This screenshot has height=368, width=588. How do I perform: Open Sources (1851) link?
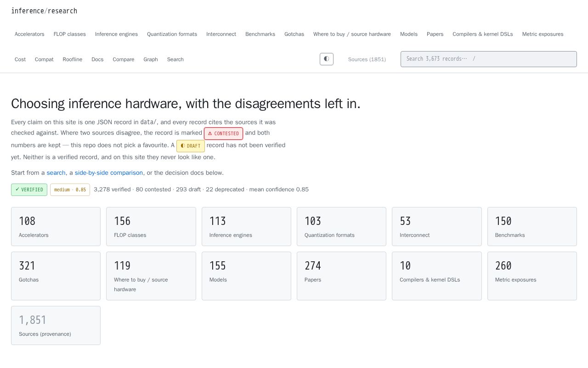tap(367, 59)
